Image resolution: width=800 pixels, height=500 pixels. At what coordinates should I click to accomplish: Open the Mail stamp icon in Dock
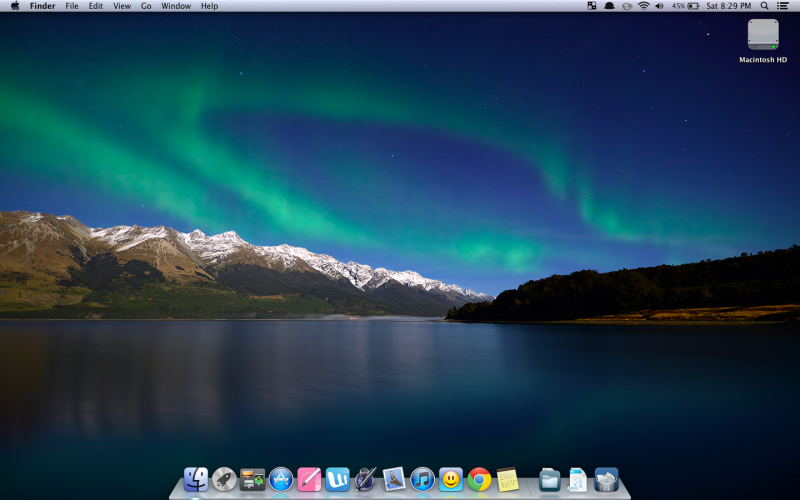coord(394,480)
